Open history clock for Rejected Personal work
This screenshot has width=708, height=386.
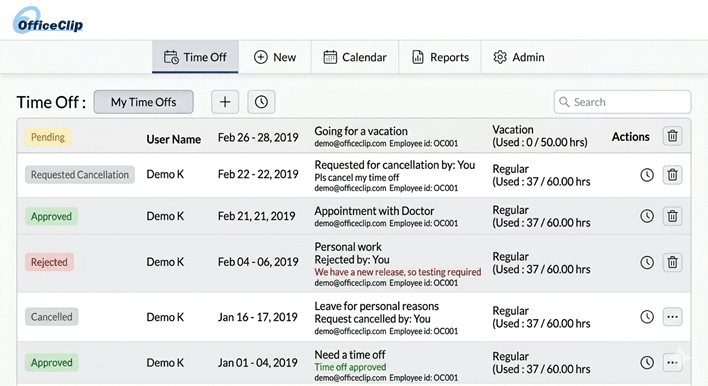coord(647,262)
